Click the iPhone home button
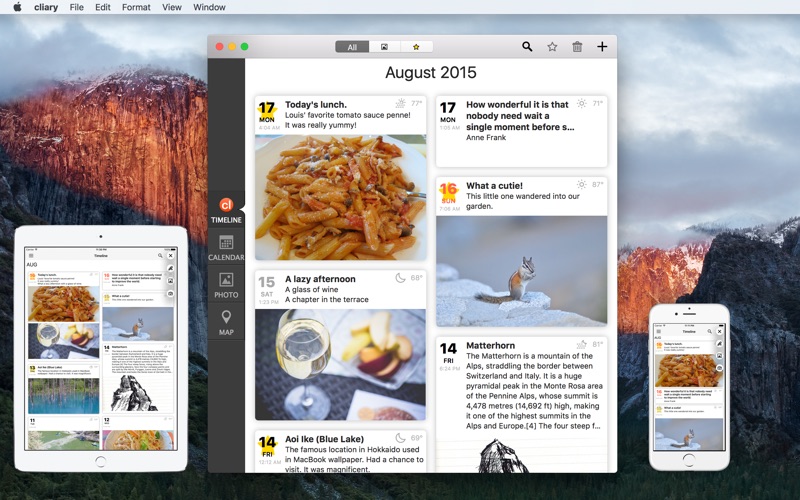This screenshot has width=800, height=500. (x=689, y=460)
